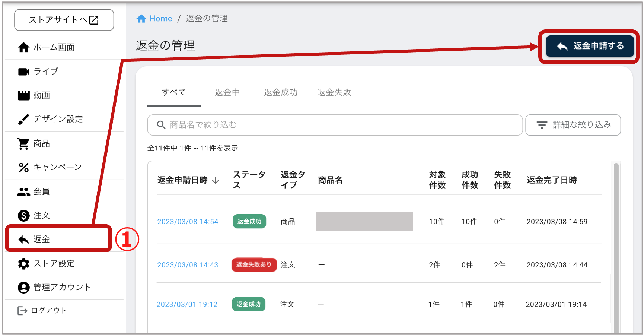The height and width of the screenshot is (336, 644).
Task: Click the magnifier icon in the search box
Action: [161, 125]
